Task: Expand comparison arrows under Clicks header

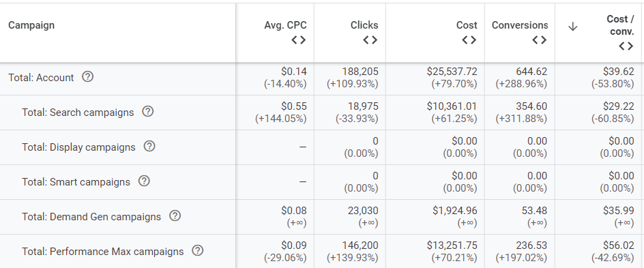Action: [x=370, y=40]
